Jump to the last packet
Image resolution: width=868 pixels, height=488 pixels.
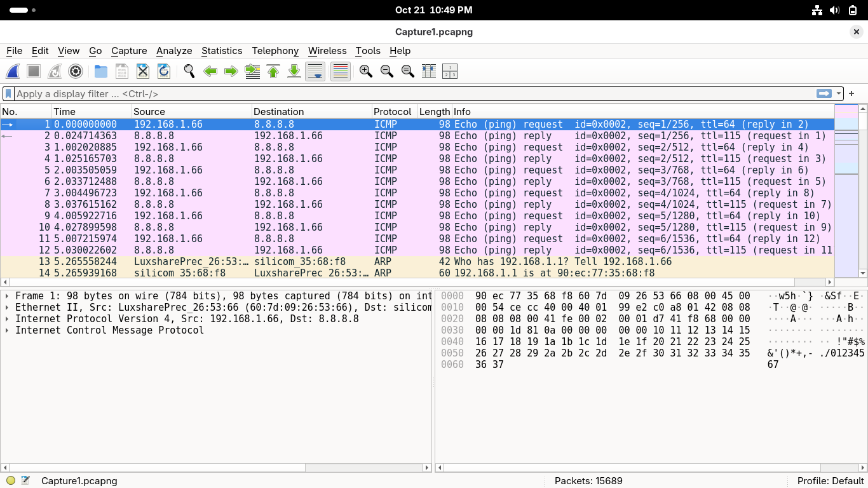294,71
